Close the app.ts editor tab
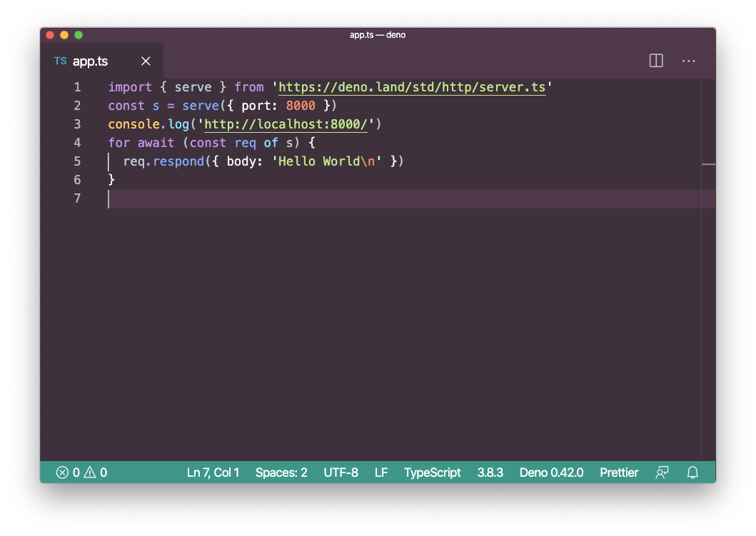The image size is (756, 536). [x=146, y=61]
